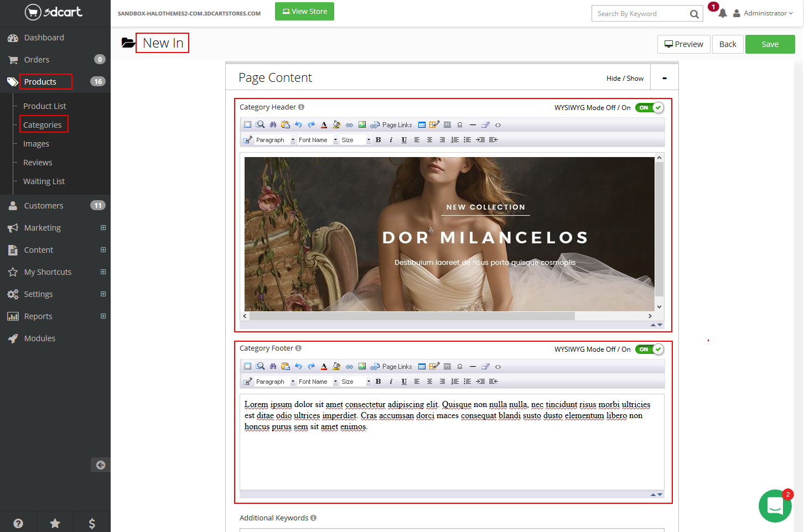Open the live chat bubble
The height and width of the screenshot is (532, 804).
click(x=775, y=505)
